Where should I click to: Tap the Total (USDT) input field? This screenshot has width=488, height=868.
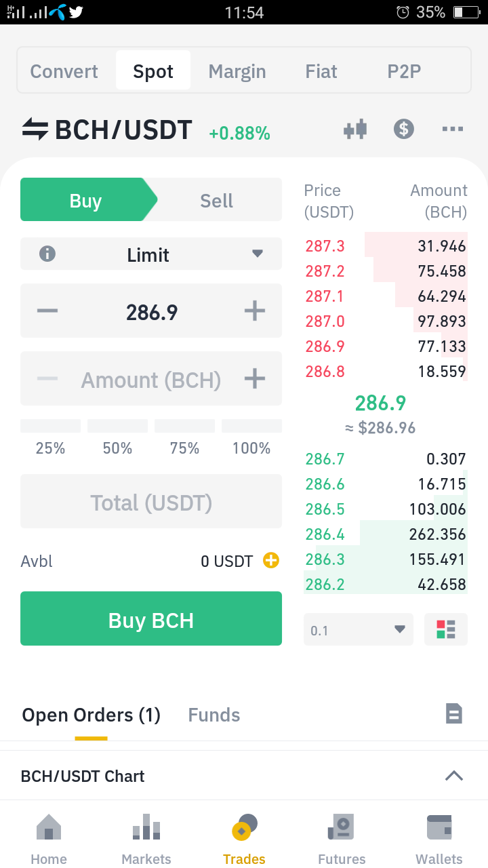pos(151,502)
